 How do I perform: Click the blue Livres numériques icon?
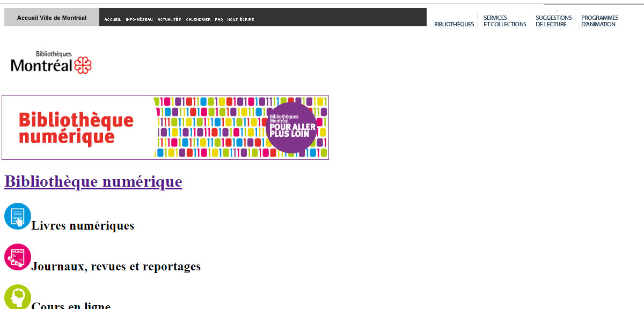tap(18, 216)
